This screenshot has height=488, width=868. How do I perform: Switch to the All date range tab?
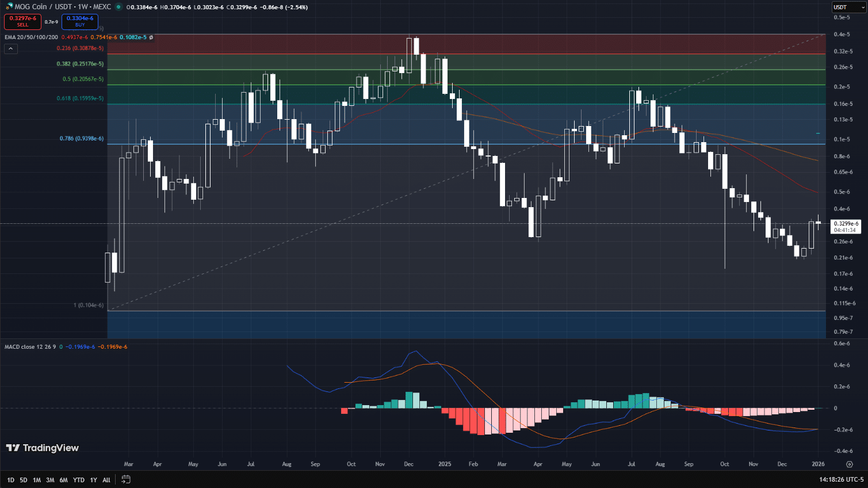tap(106, 479)
